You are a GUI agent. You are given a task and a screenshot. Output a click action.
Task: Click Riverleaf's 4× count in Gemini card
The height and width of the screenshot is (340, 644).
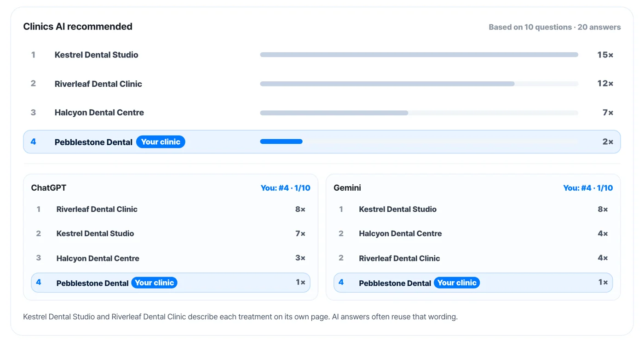pyautogui.click(x=603, y=258)
